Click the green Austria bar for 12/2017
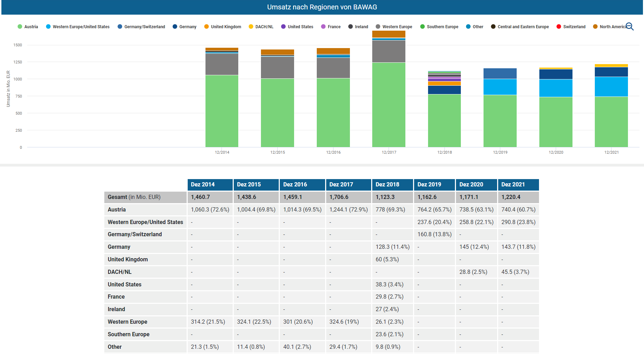 pos(389,105)
